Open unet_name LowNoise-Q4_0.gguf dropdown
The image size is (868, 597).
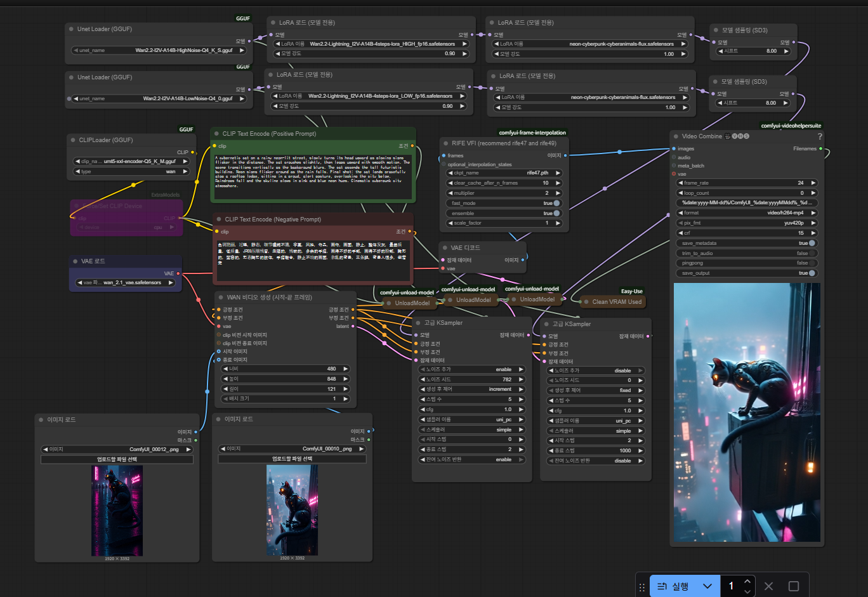(158, 98)
